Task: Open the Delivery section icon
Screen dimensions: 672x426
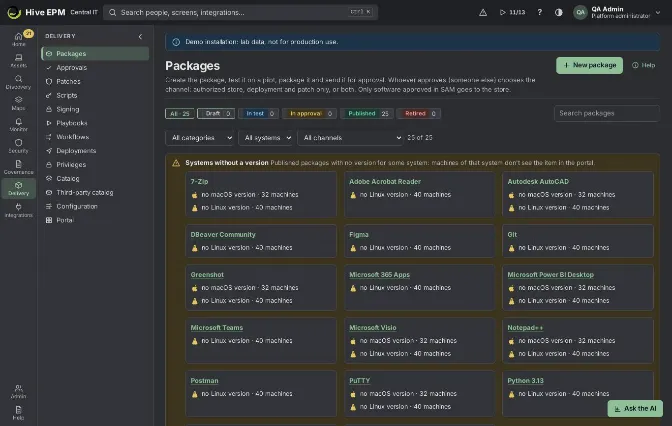Action: (18, 189)
